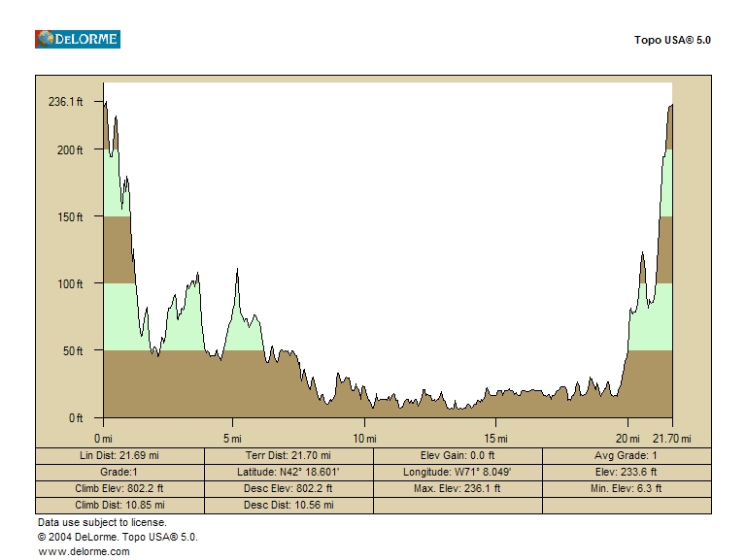746x560 pixels.
Task: Select the 21.70 mi axis end label
Action: (671, 439)
